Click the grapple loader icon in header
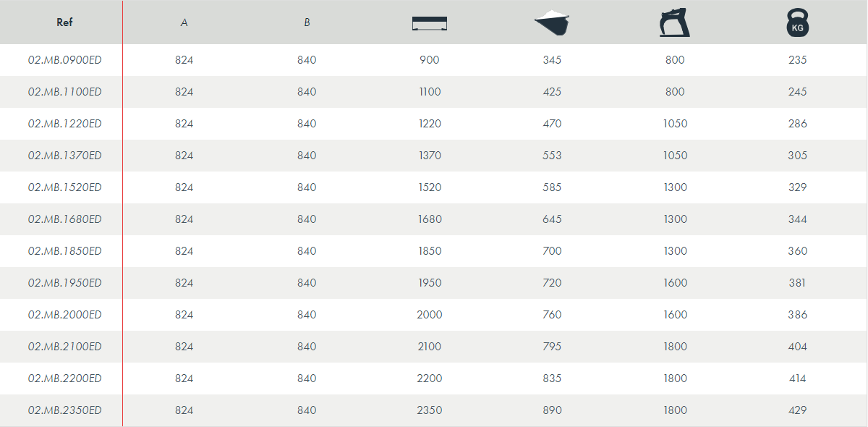The width and height of the screenshot is (868, 427). click(x=674, y=22)
